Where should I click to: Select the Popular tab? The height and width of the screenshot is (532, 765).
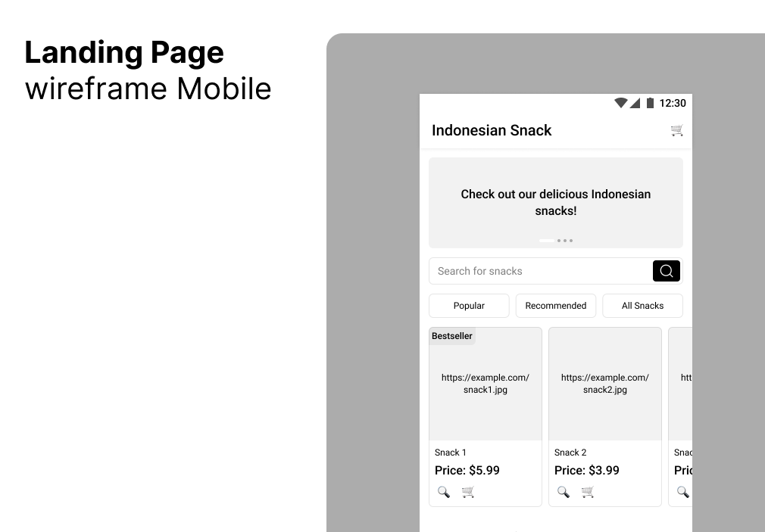tap(469, 306)
